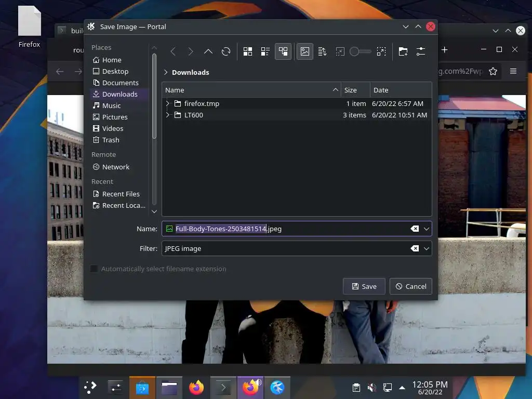532x399 pixels.
Task: Open Videos in Places panel
Action: pos(119,129)
